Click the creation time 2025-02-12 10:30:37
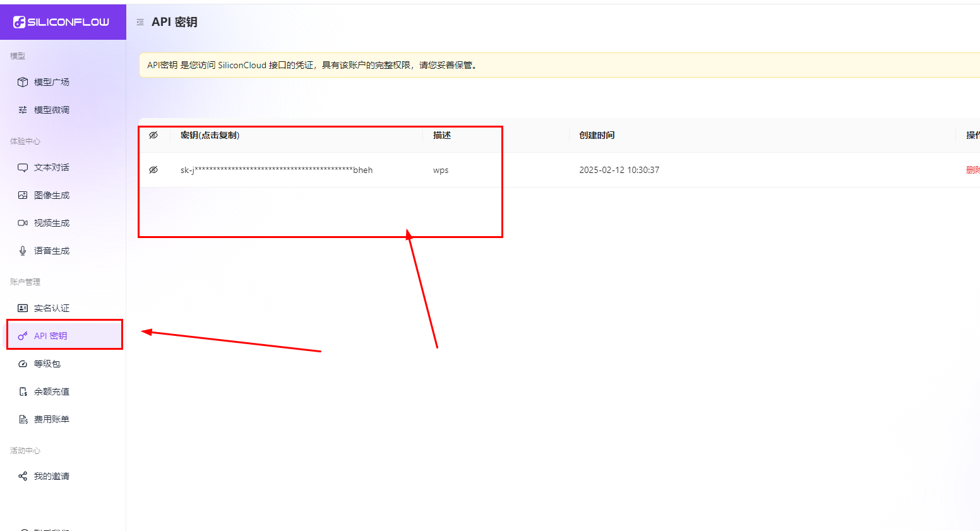 (619, 170)
